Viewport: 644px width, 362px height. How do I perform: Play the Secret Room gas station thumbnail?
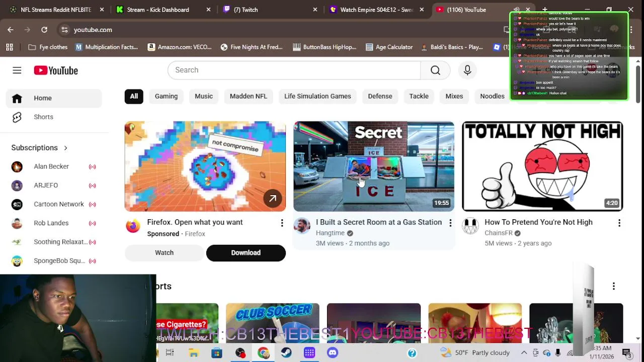tap(374, 166)
